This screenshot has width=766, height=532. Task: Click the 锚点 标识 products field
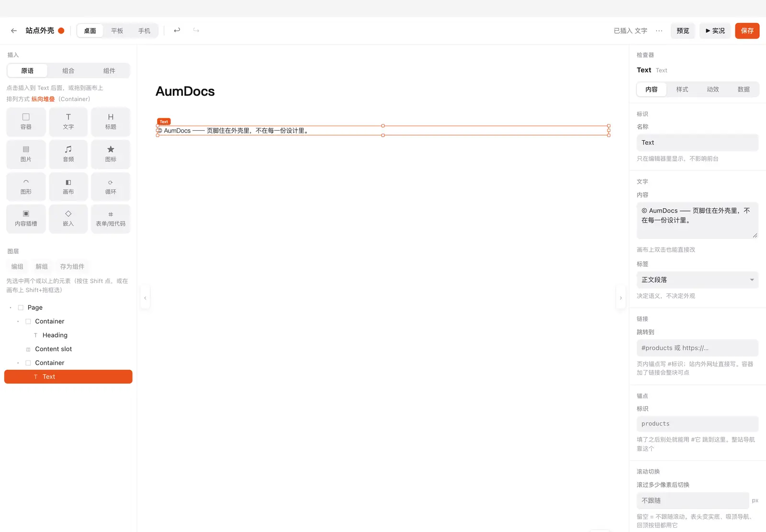698,424
